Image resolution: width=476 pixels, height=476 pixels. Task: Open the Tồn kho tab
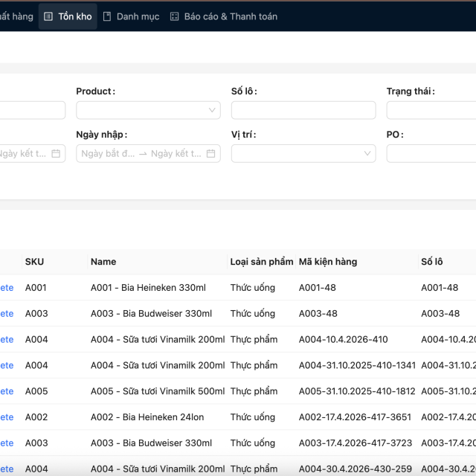pyautogui.click(x=68, y=16)
